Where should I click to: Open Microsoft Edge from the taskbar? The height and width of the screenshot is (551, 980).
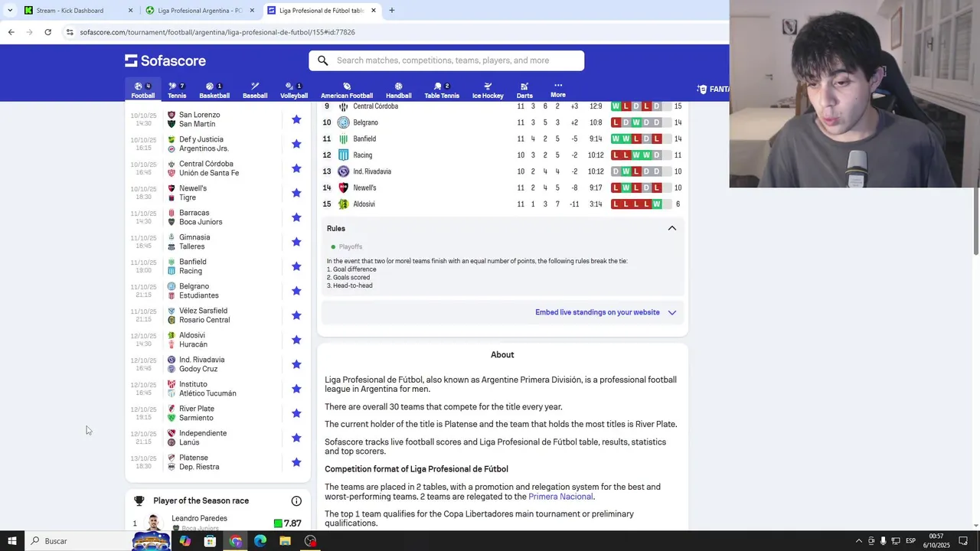[x=260, y=541]
